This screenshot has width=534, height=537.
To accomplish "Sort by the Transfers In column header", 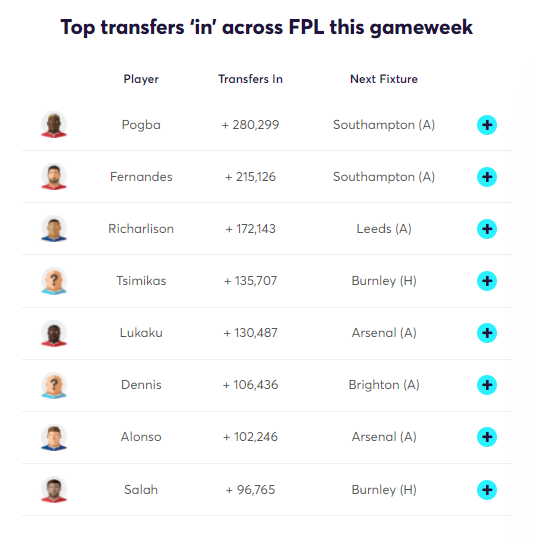I will point(250,79).
